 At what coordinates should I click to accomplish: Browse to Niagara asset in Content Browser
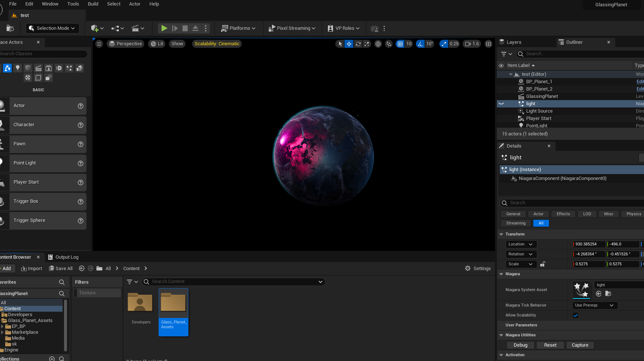pos(608,294)
